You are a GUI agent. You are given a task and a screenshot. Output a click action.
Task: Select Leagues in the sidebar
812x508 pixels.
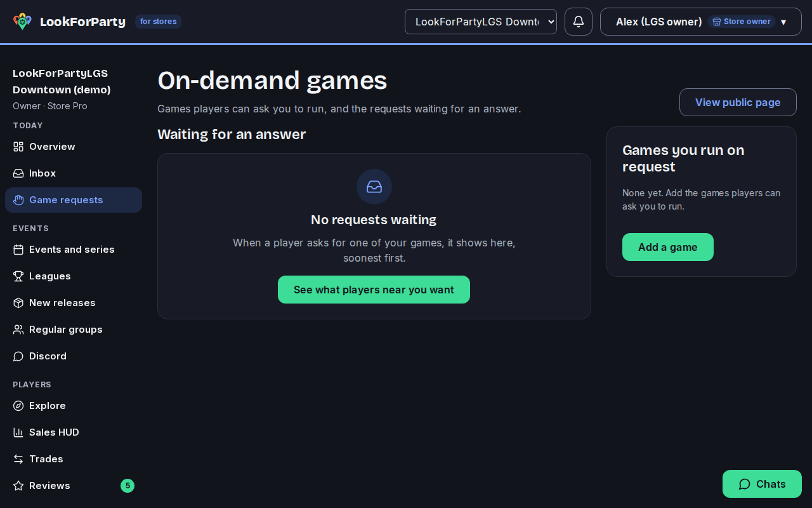click(74, 276)
